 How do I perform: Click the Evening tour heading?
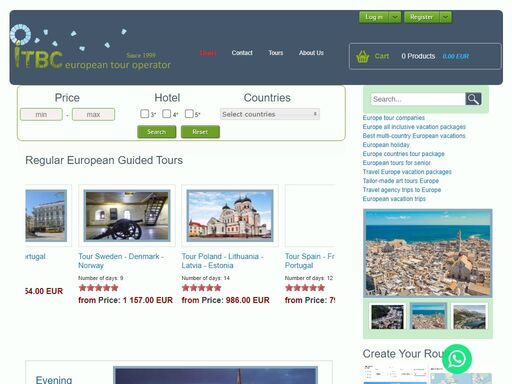click(54, 379)
